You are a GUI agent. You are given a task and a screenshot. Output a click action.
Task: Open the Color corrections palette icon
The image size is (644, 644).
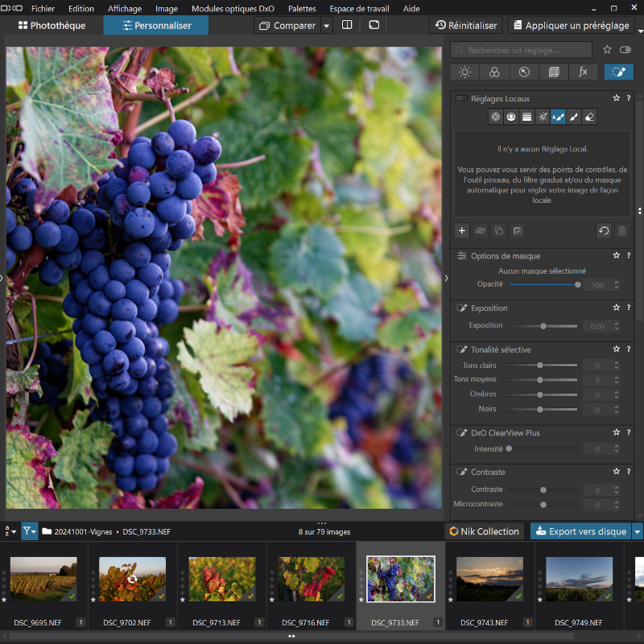pyautogui.click(x=494, y=72)
